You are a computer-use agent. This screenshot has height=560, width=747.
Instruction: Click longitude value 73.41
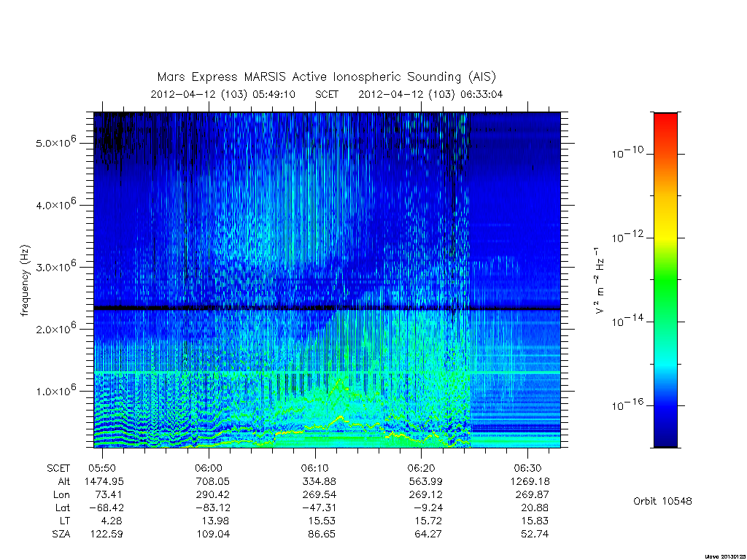pyautogui.click(x=109, y=495)
